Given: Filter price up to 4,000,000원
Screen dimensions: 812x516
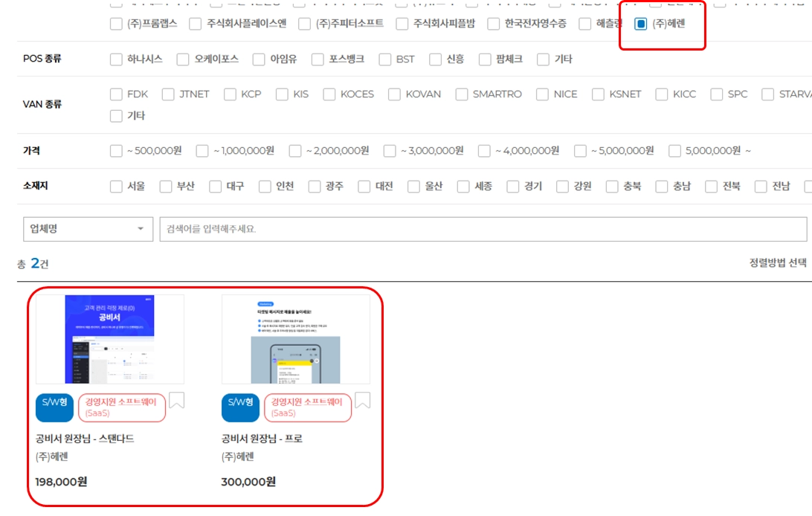Looking at the screenshot, I should pyautogui.click(x=484, y=151).
